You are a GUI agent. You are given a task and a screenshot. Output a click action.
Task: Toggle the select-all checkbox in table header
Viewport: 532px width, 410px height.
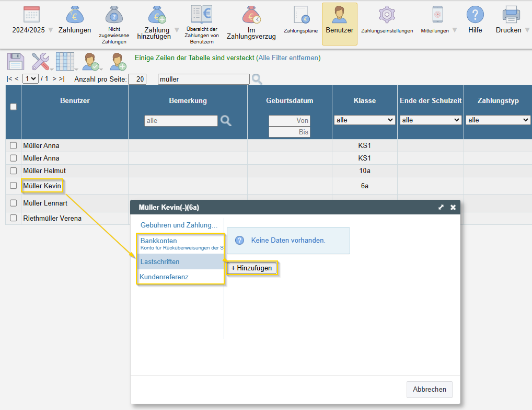coord(14,107)
